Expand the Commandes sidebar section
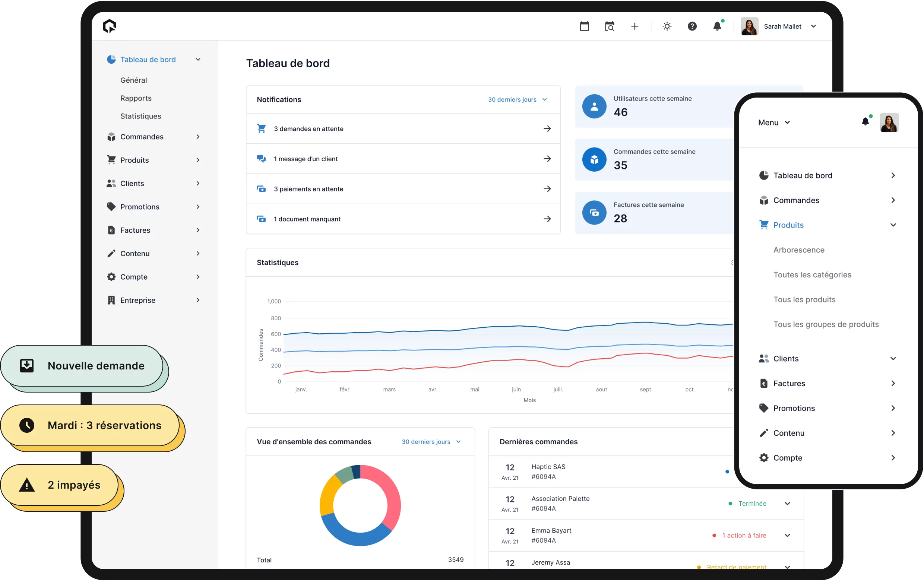 click(x=197, y=137)
